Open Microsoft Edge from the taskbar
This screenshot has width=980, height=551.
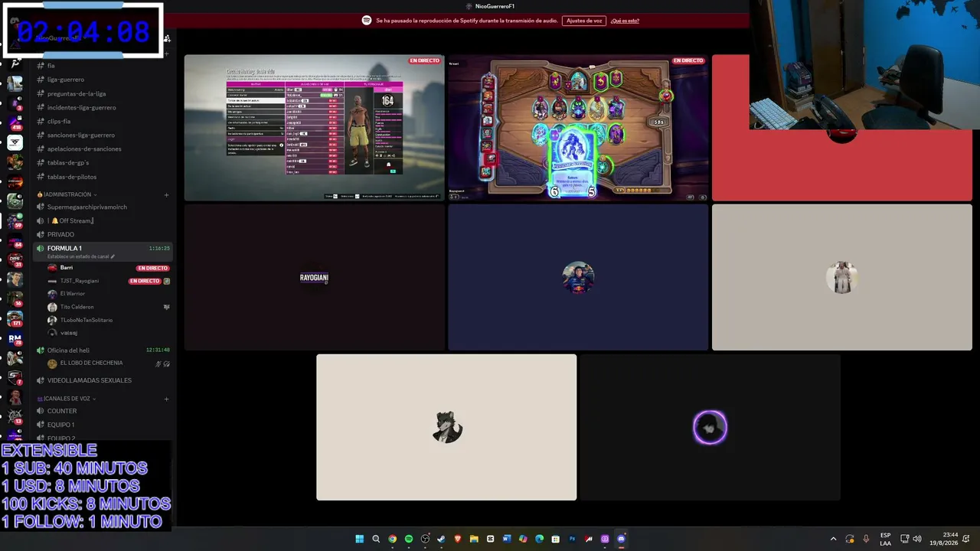pyautogui.click(x=540, y=539)
